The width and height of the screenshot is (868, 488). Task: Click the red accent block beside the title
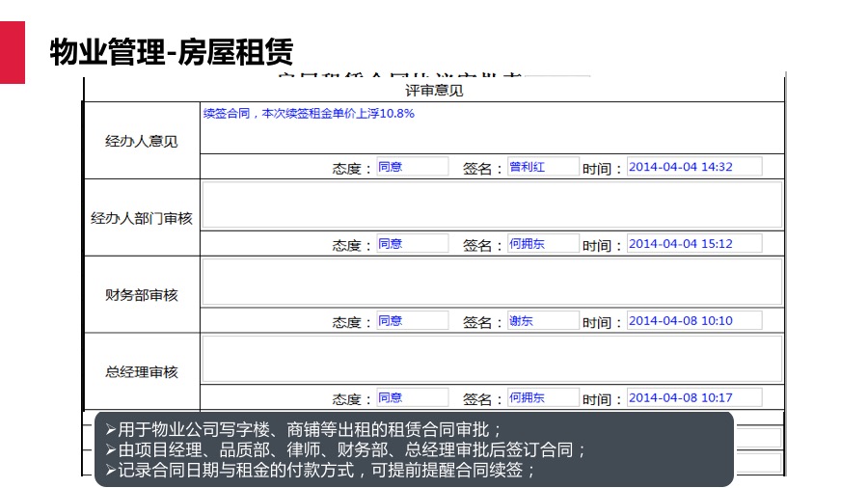coord(13,51)
